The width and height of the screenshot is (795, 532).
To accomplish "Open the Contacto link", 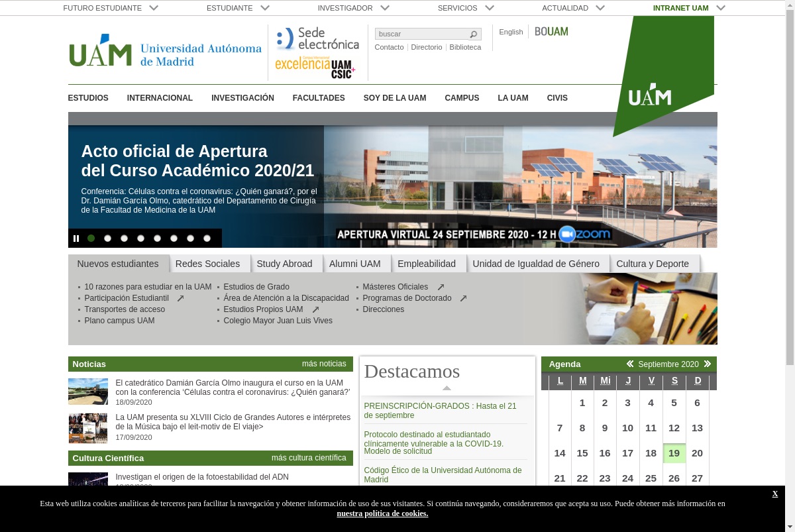I will [x=389, y=47].
